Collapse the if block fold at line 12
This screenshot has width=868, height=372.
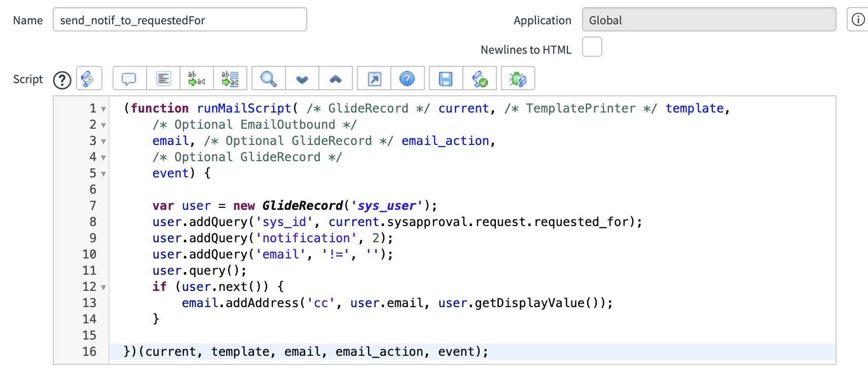point(103,287)
